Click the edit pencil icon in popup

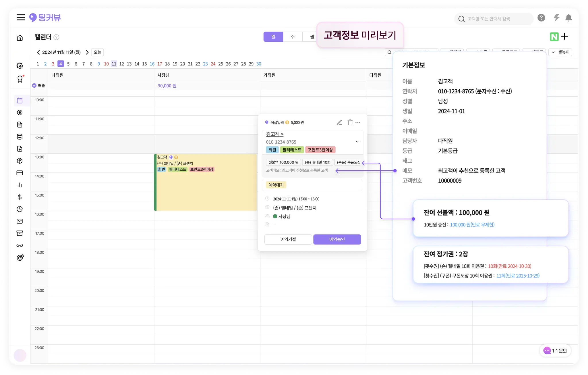point(339,122)
